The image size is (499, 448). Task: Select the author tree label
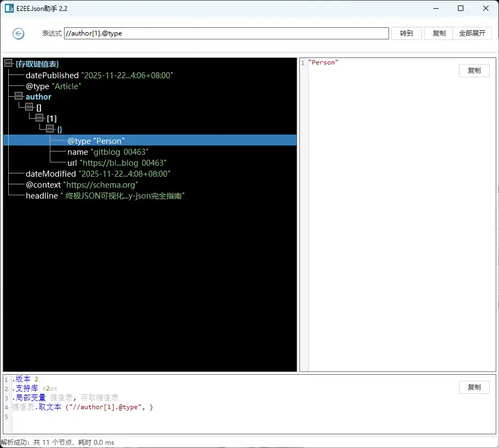(38, 97)
